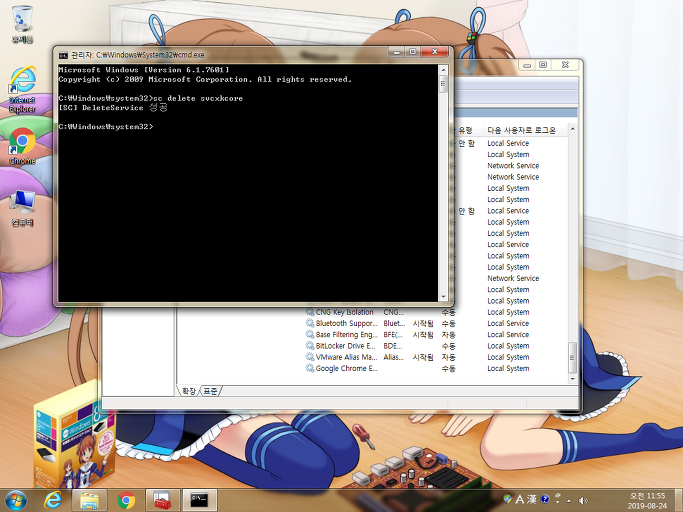Viewport: 683px width, 512px height.
Task: Open the Windows Start orb
Action: click(x=16, y=500)
